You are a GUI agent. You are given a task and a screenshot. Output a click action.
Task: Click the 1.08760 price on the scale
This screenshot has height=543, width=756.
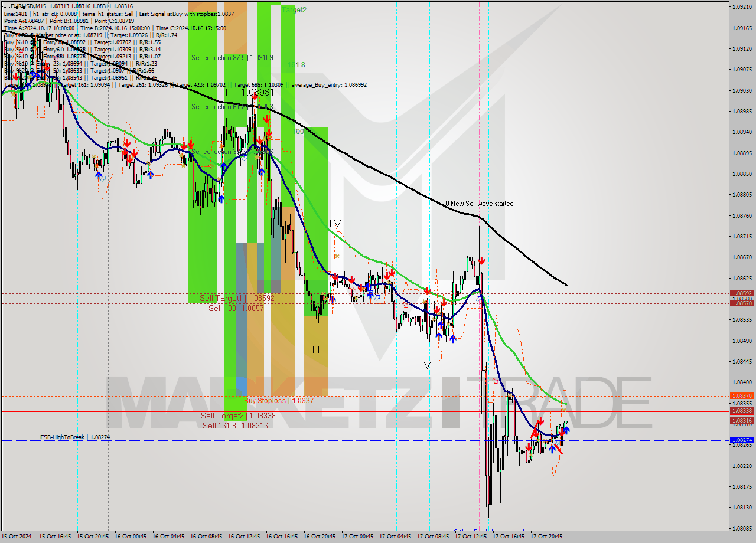pyautogui.click(x=742, y=215)
